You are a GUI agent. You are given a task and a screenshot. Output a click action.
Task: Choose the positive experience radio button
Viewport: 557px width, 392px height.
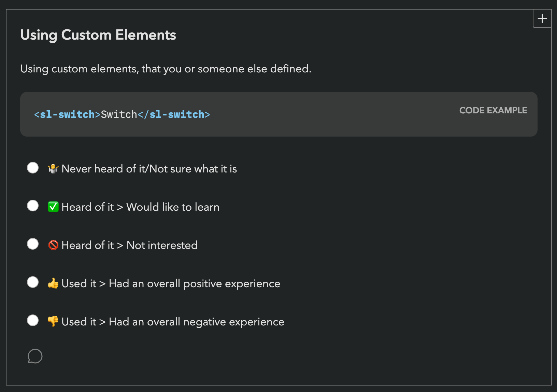33,282
